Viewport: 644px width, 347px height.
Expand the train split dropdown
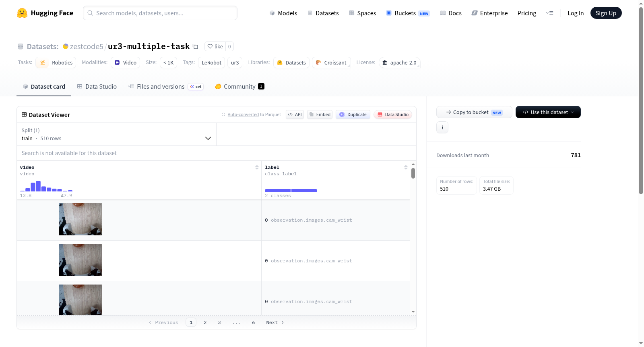pos(117,134)
